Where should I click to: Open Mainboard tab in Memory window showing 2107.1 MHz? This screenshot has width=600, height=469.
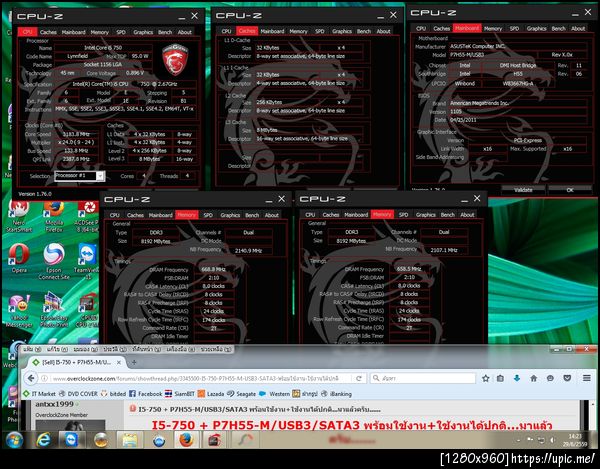click(x=356, y=215)
